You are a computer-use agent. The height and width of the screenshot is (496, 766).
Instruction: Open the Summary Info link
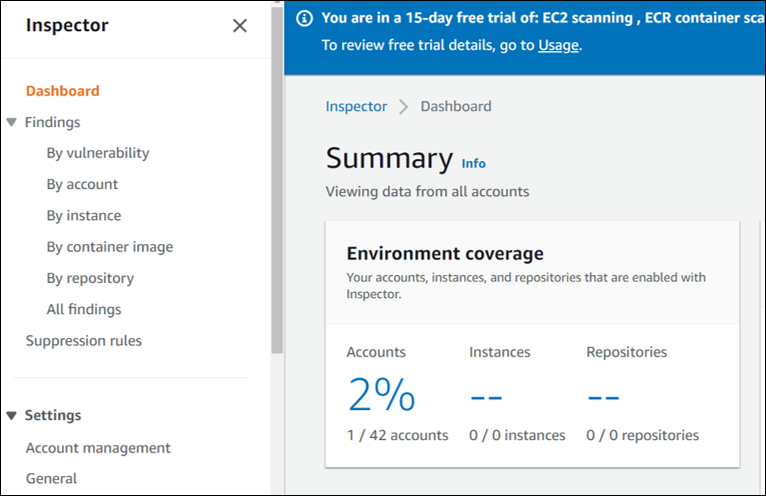[474, 163]
